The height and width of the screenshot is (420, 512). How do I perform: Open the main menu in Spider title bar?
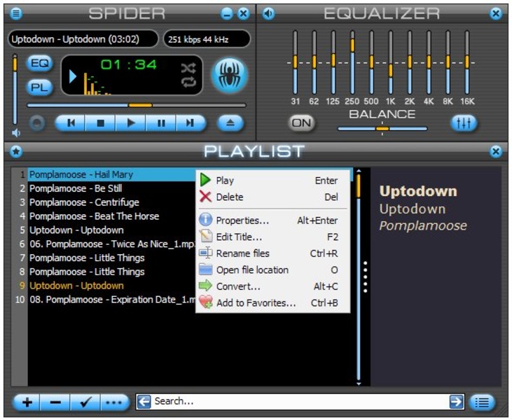(16, 13)
